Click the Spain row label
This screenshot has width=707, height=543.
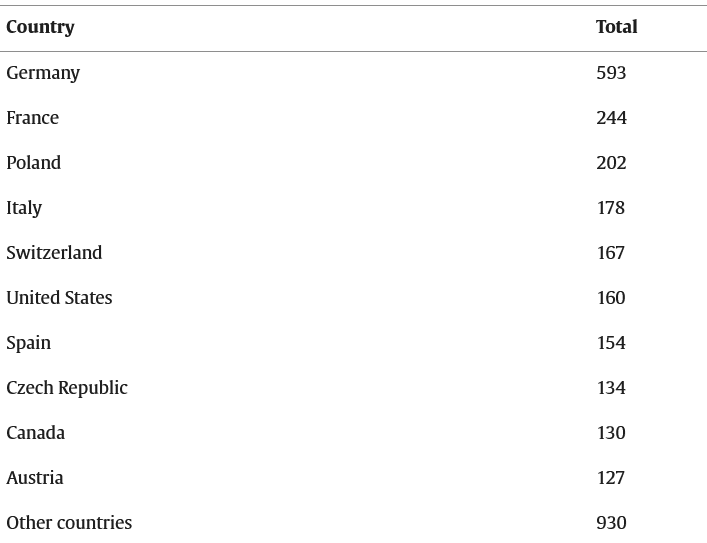(28, 343)
